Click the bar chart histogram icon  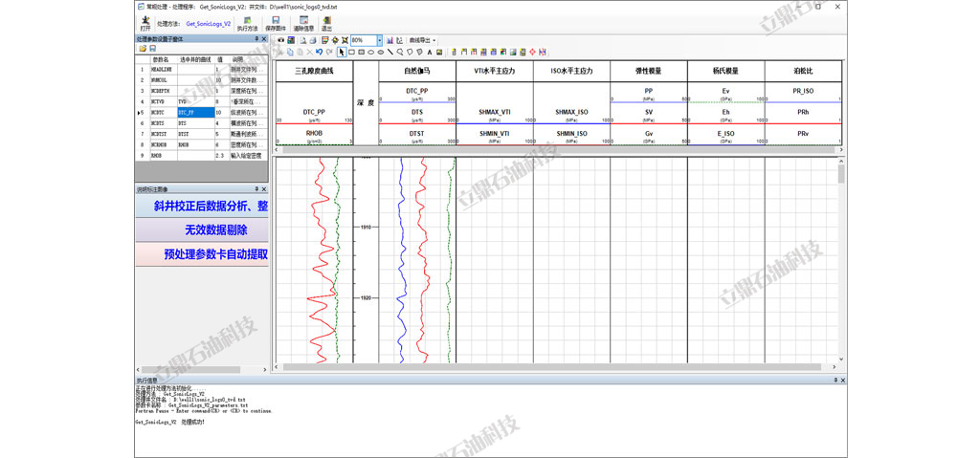click(x=390, y=40)
